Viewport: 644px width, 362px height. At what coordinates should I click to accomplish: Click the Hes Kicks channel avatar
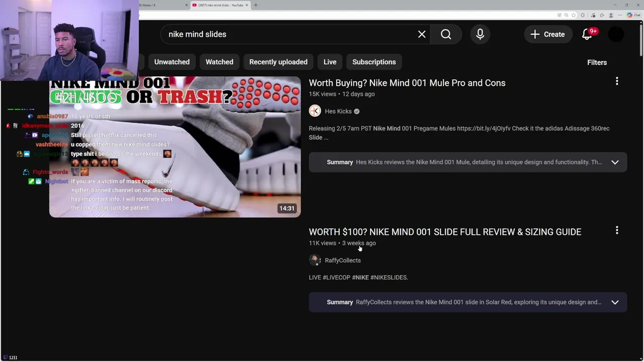315,111
